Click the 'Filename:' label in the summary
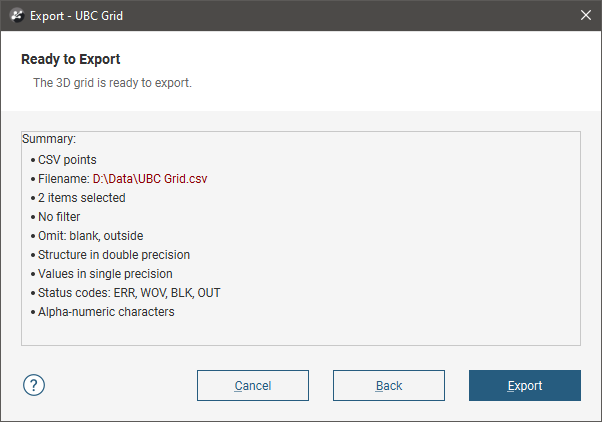The width and height of the screenshot is (602, 422). tap(63, 179)
